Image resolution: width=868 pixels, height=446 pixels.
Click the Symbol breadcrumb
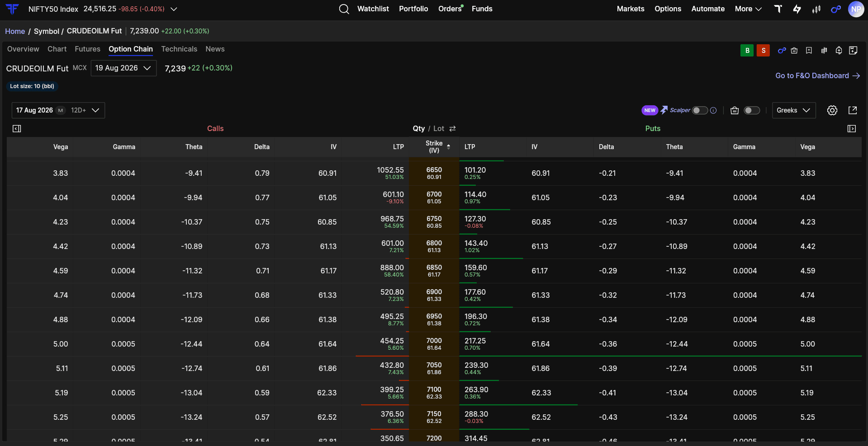(x=47, y=31)
